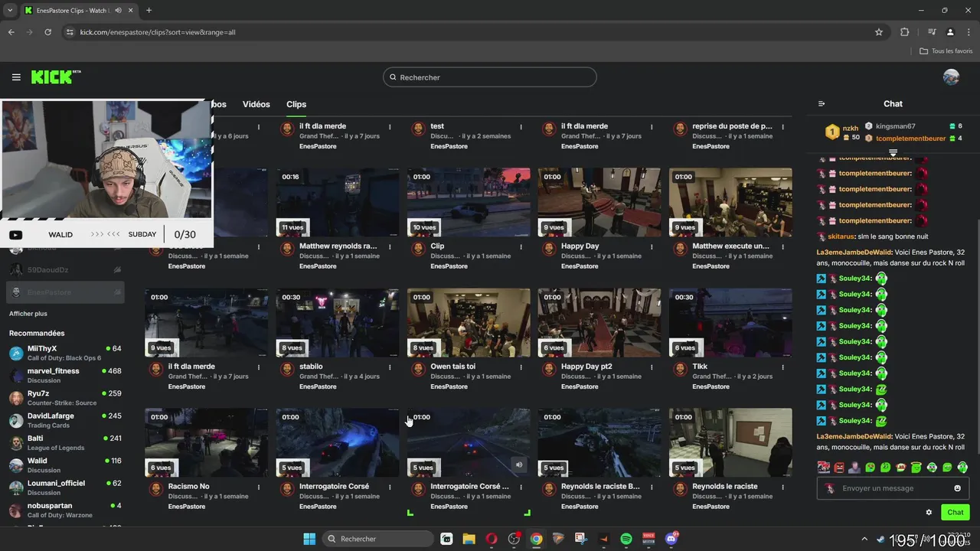
Task: Open the Balti channel avatar
Action: [x=16, y=443]
